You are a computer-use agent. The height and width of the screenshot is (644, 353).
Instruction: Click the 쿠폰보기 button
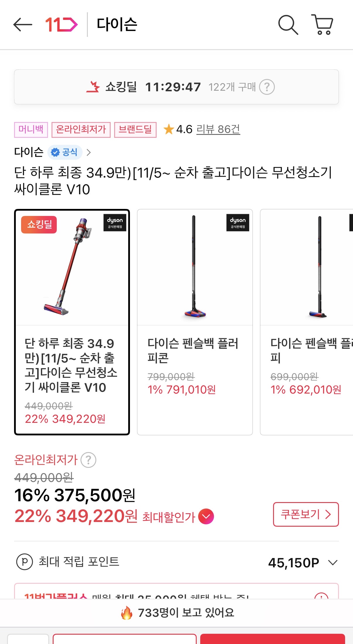pyautogui.click(x=306, y=514)
